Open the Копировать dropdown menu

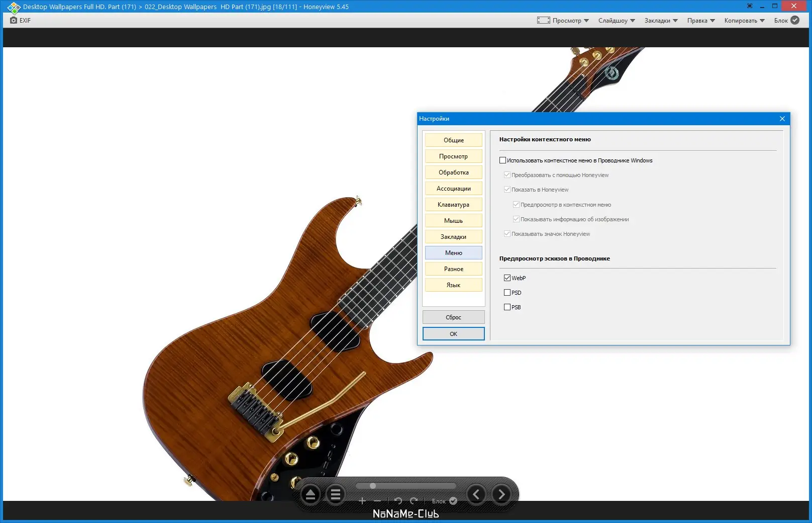tap(744, 21)
